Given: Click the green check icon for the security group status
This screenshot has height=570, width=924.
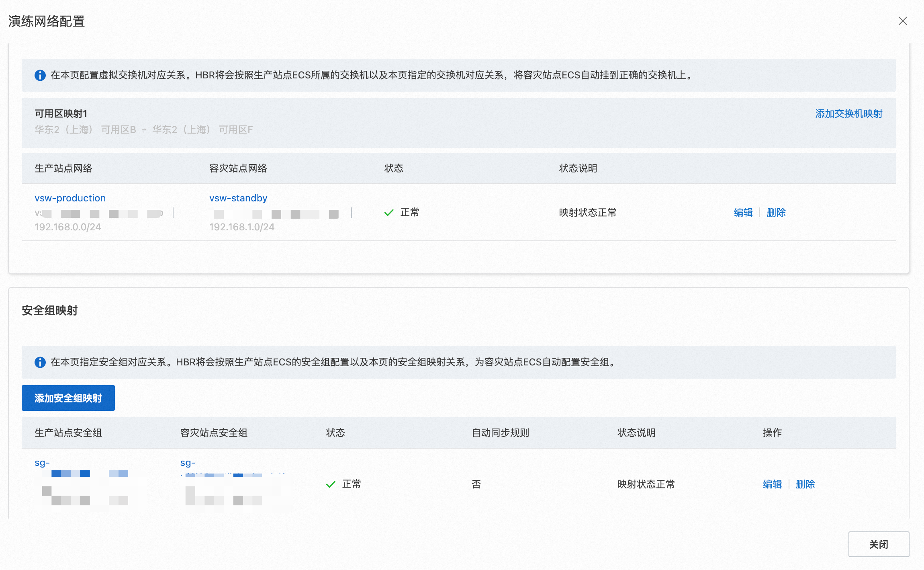Looking at the screenshot, I should pos(331,484).
